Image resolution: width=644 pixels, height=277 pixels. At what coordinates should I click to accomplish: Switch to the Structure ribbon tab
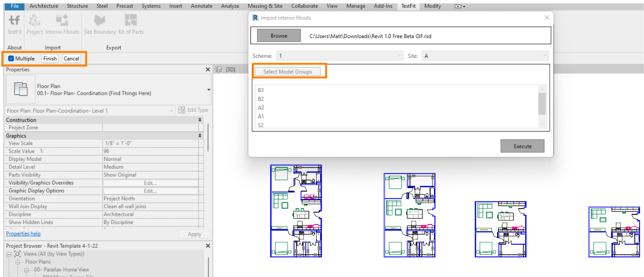click(78, 6)
